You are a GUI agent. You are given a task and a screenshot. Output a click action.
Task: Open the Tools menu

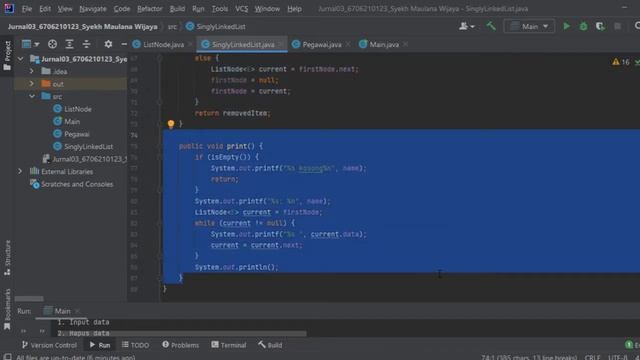pos(220,9)
